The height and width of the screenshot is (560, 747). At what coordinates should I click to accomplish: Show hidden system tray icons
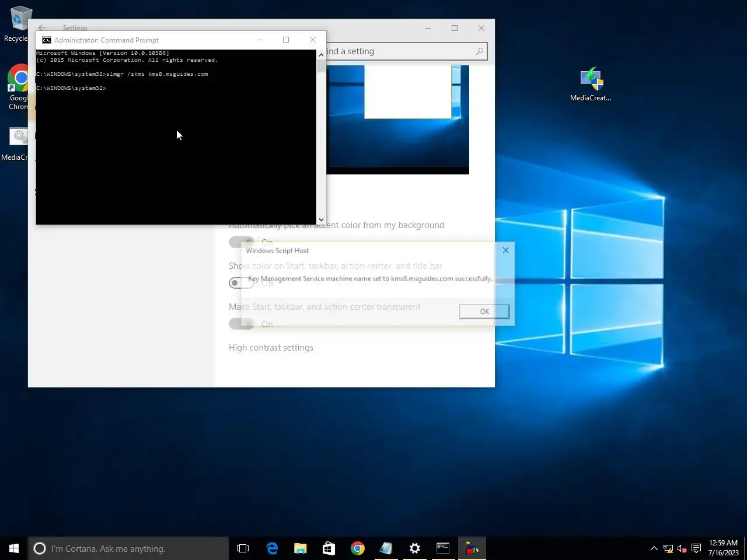[654, 548]
